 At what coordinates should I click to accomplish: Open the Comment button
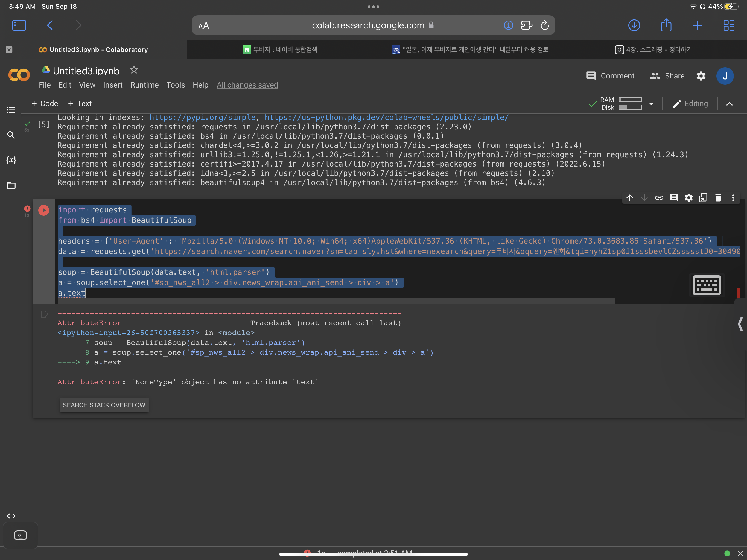pyautogui.click(x=610, y=76)
